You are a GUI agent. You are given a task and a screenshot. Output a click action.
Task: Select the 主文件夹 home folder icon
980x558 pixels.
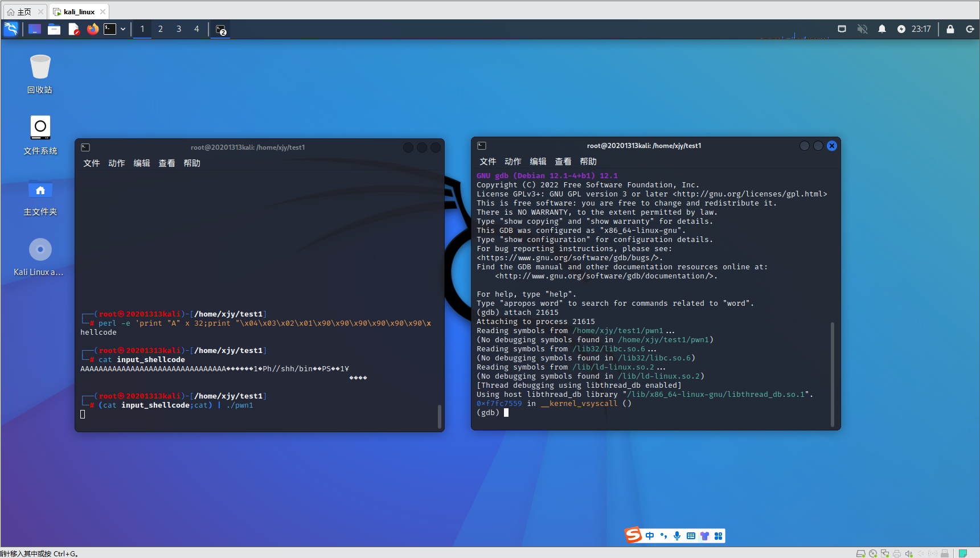tap(40, 198)
